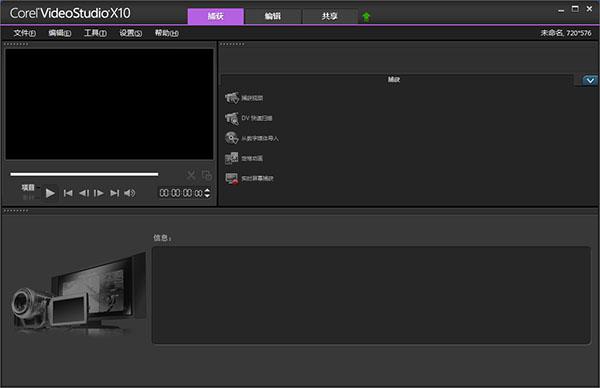Choose 定格动画 (Stop Motion) option
The image size is (600, 388).
pos(244,158)
